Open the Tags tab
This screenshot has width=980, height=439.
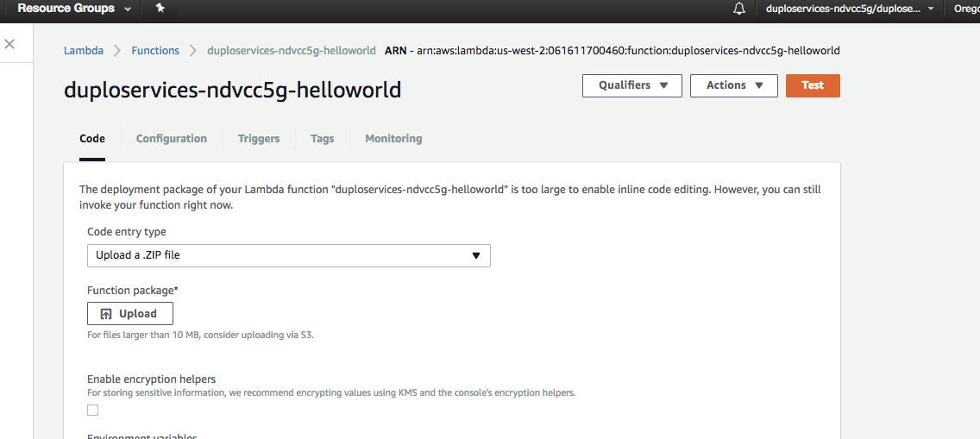pos(322,138)
